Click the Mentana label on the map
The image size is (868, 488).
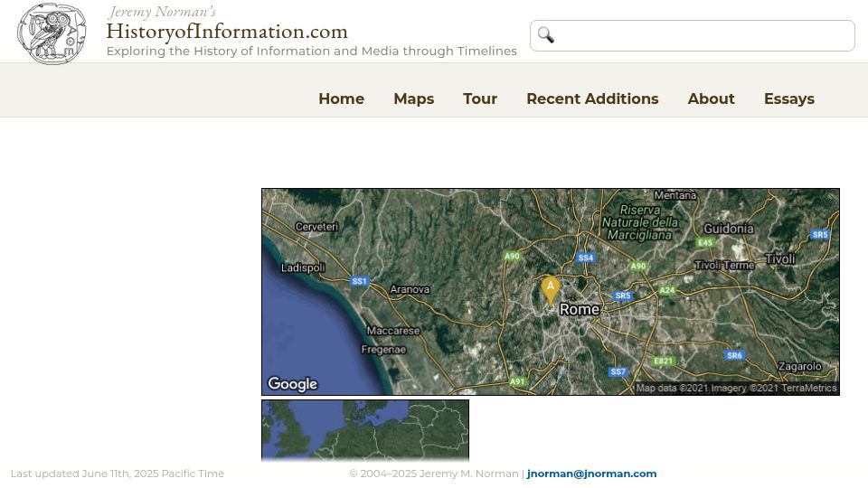click(675, 195)
